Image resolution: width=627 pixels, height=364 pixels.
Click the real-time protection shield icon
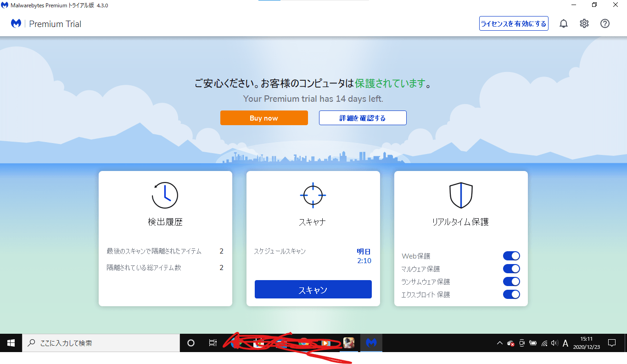[x=461, y=195]
